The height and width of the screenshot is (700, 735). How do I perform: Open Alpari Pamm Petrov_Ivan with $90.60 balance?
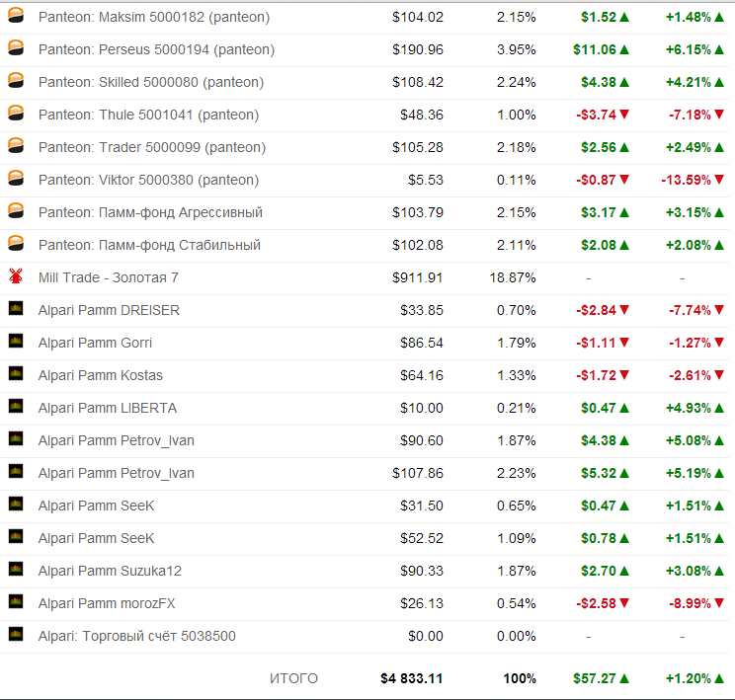click(x=117, y=440)
